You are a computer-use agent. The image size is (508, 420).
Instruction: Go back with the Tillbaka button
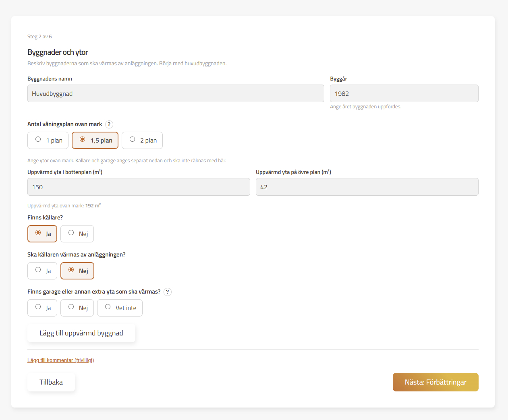coord(51,382)
